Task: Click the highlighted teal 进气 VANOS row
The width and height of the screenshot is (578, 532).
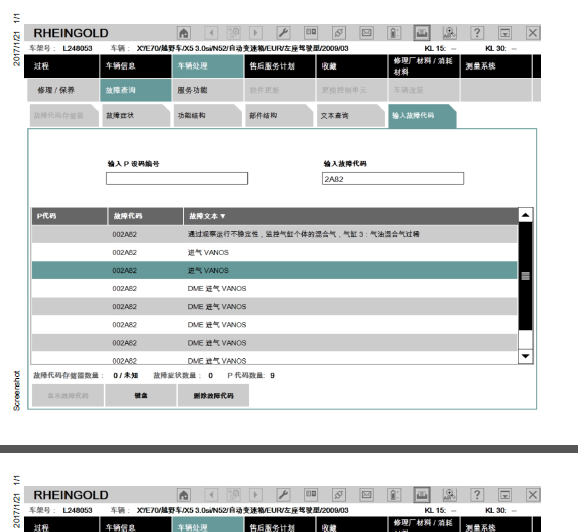Action: point(274,271)
